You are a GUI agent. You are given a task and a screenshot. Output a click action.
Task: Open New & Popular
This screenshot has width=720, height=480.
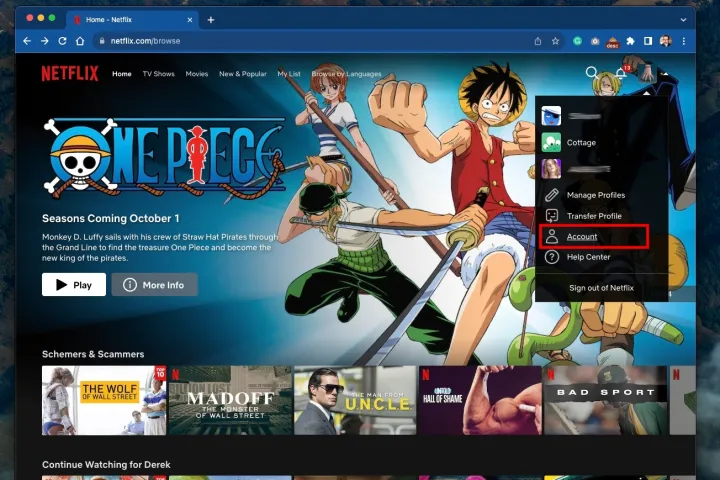242,74
